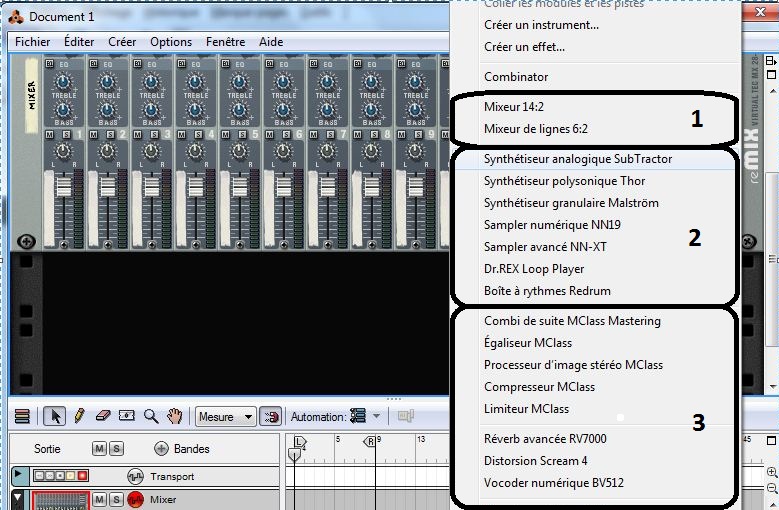This screenshot has height=510, width=779.
Task: Select the hand pan tool
Action: point(175,416)
